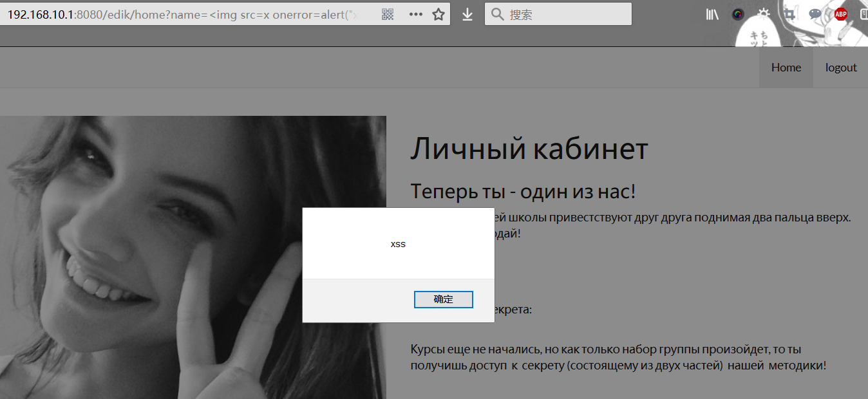Screen dimensions: 868x399
Task: Open the Adblock Plus ABP icon
Action: tap(840, 14)
